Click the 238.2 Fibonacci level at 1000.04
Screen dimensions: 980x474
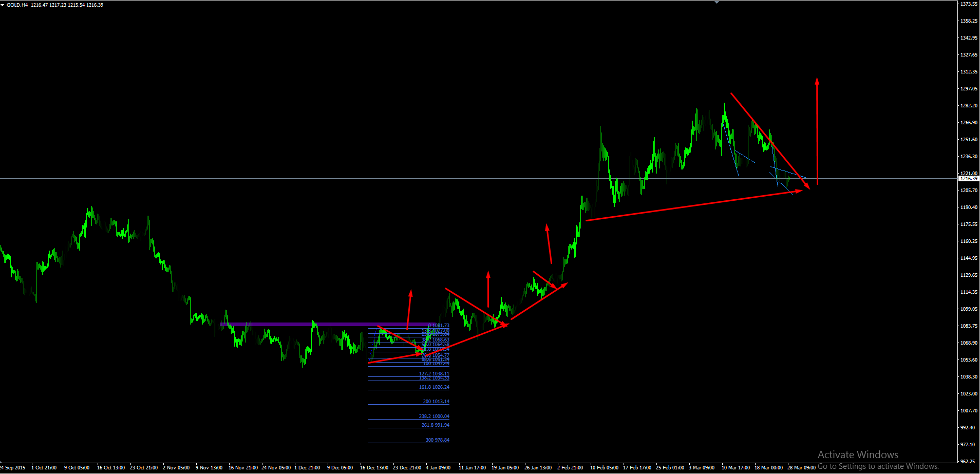click(434, 416)
